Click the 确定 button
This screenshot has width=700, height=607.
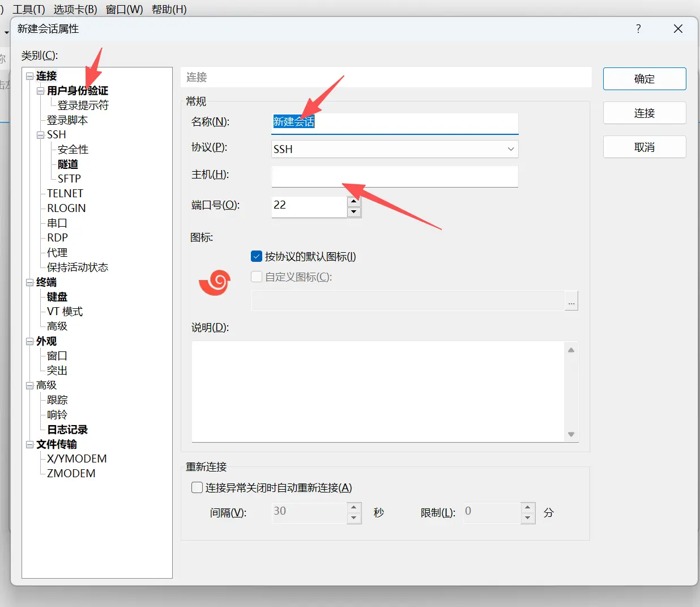[644, 79]
